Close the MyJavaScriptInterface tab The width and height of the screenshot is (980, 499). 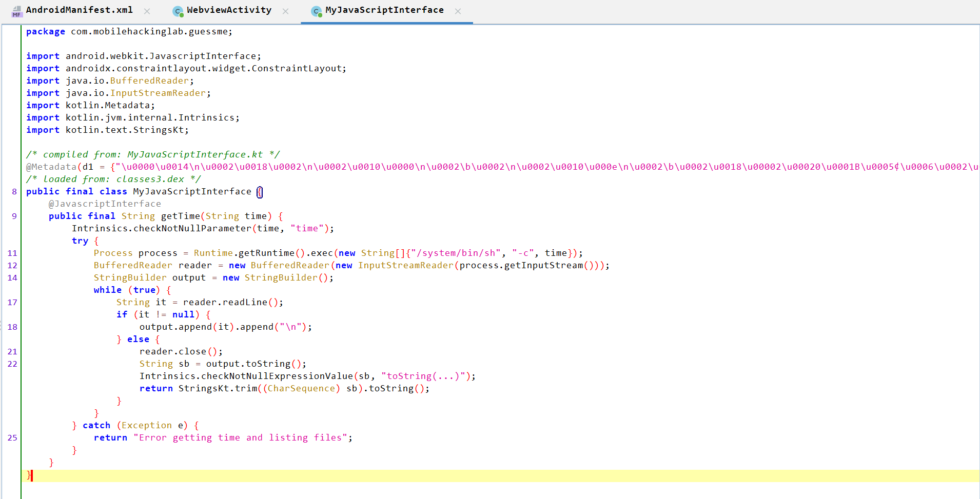coord(457,10)
